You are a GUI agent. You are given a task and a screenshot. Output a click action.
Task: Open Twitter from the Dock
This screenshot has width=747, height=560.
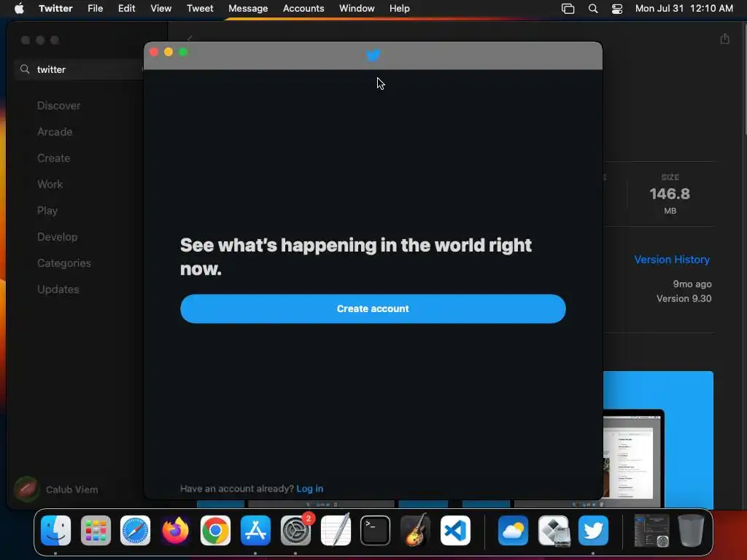point(593,531)
